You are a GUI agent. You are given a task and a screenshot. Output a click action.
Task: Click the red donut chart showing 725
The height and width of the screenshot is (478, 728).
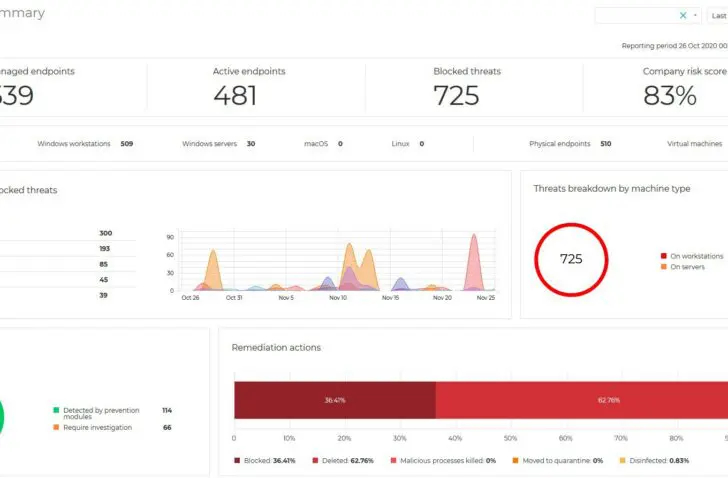click(x=571, y=259)
